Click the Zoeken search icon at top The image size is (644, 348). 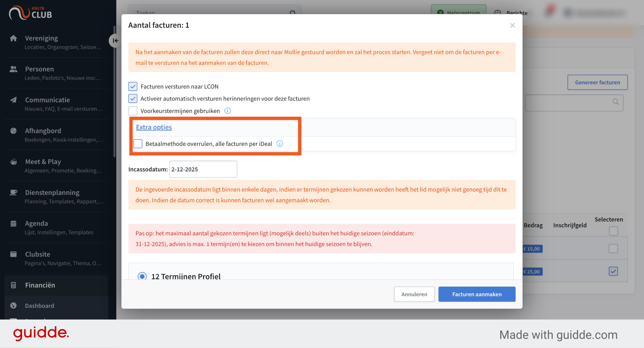pyautogui.click(x=292, y=13)
